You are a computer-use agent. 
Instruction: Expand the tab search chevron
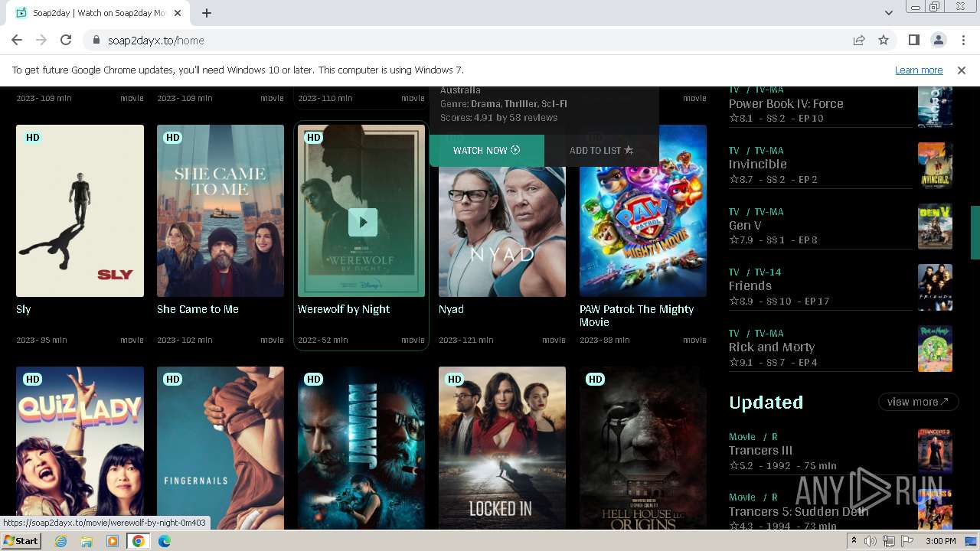888,13
